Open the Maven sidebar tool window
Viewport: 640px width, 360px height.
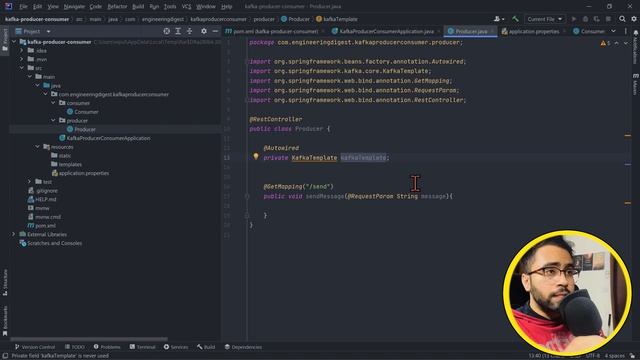636,84
